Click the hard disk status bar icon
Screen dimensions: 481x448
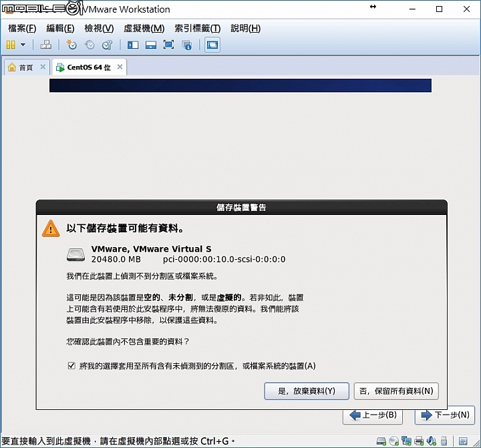381,441
